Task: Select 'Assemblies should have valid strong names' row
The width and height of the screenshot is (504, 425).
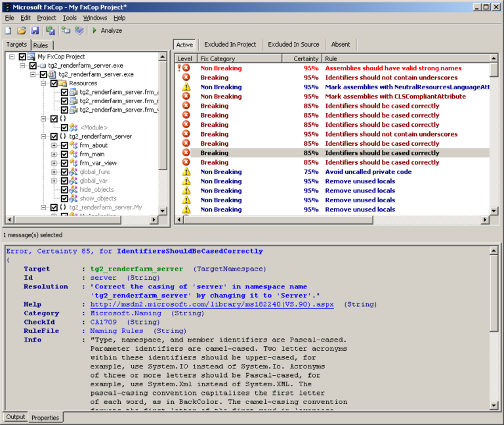Action: (333, 68)
